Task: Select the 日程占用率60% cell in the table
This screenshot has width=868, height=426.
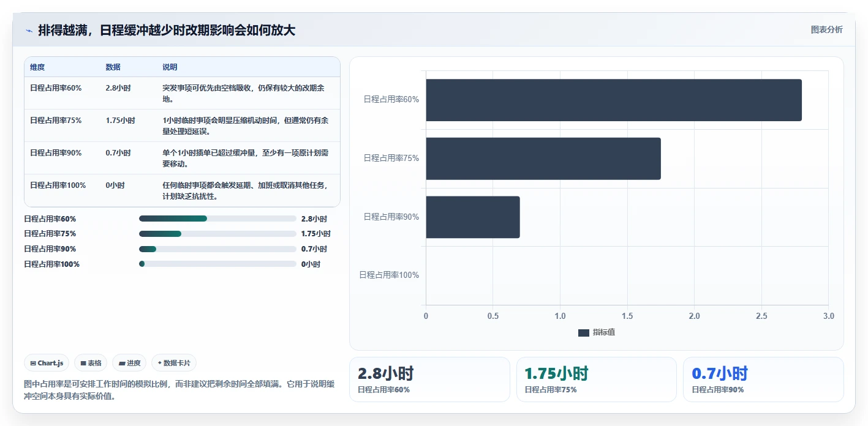Action: pyautogui.click(x=56, y=88)
